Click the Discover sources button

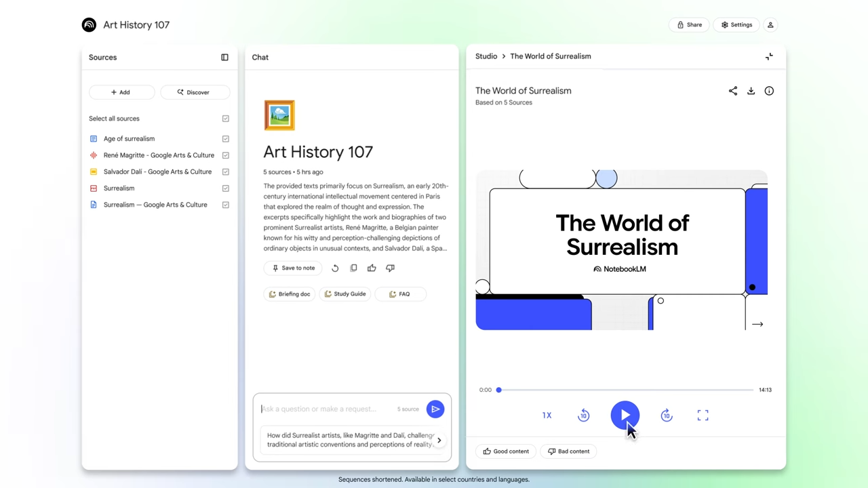click(x=194, y=92)
